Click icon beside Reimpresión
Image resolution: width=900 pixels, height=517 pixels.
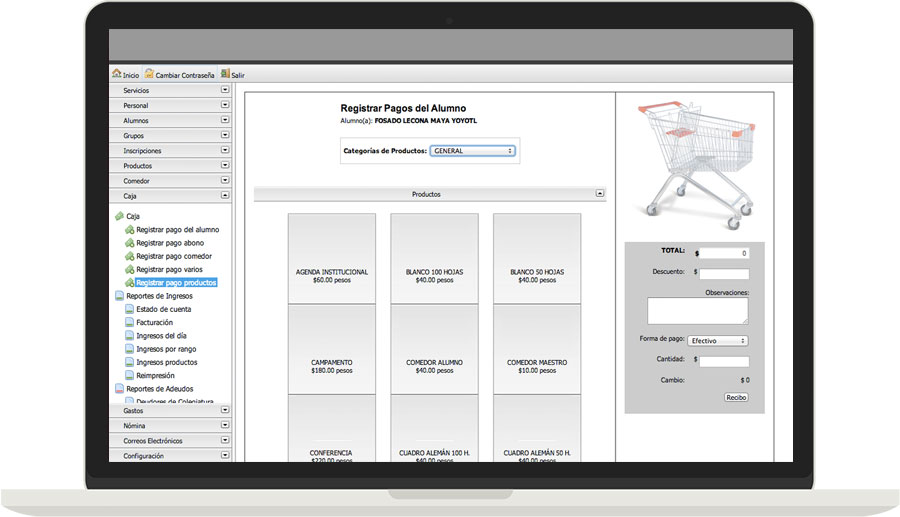[x=130, y=375]
